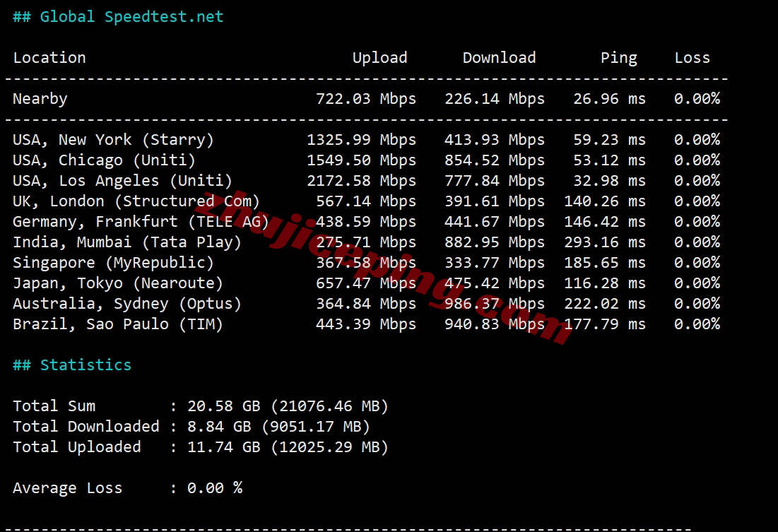This screenshot has width=778, height=532.
Task: Click the USA, Chicago (Uniti) entry
Action: [104, 160]
